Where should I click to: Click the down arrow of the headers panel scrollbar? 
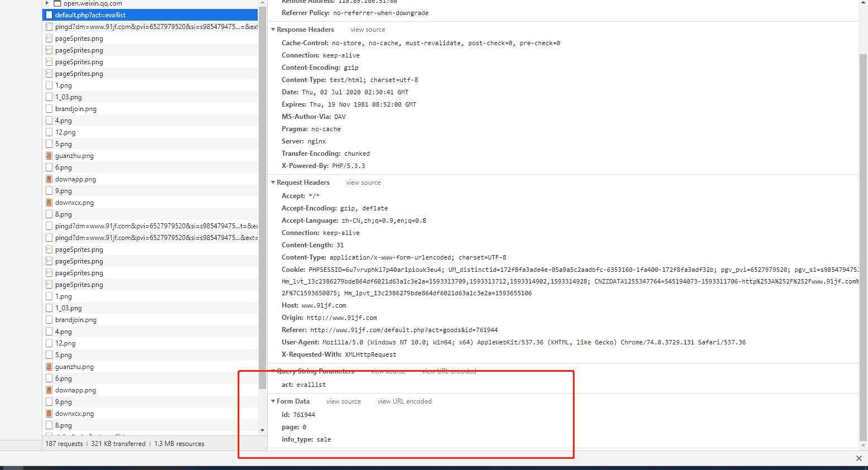pos(863,445)
